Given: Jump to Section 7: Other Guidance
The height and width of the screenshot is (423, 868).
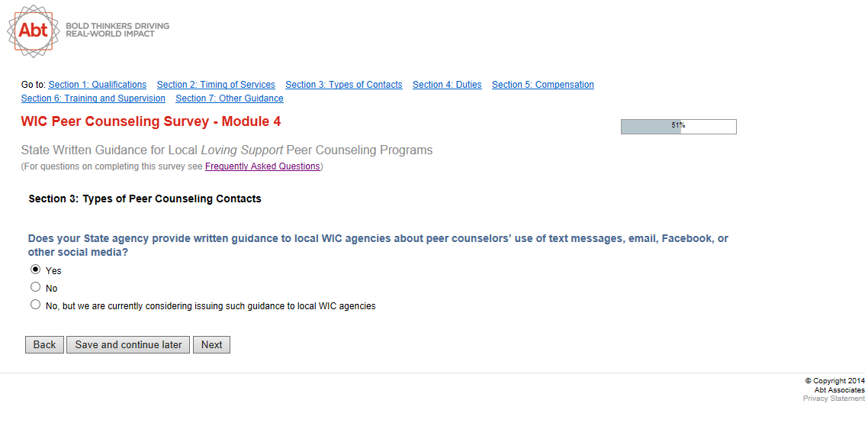Looking at the screenshot, I should [229, 98].
